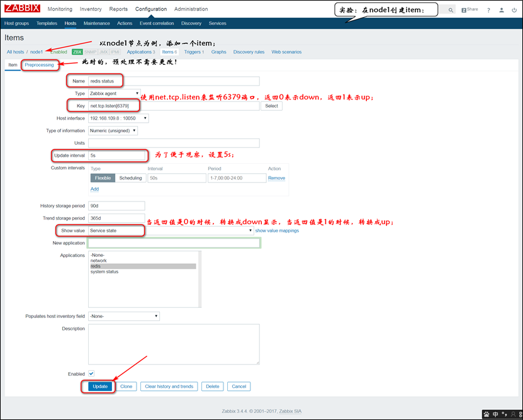Screen dimensions: 523x420
Task: Open Items 6 link
Action: 169,52
